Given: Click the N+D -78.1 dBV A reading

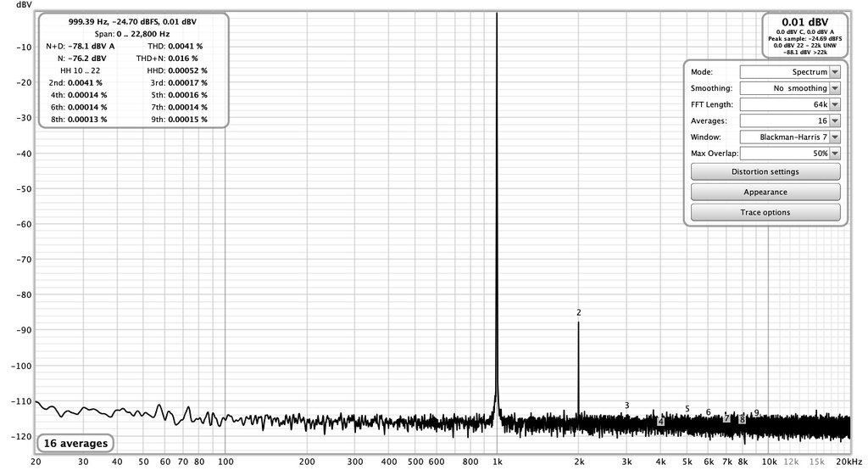Looking at the screenshot, I should (81, 46).
